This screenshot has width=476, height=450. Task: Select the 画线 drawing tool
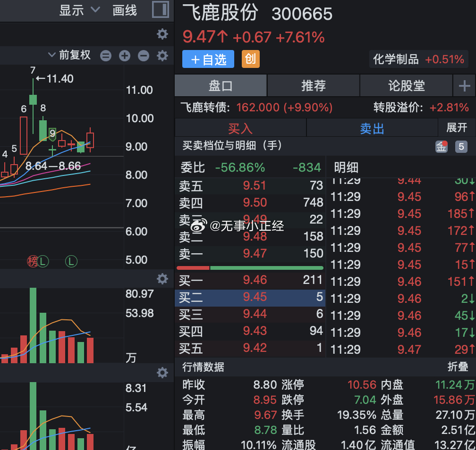point(125,10)
